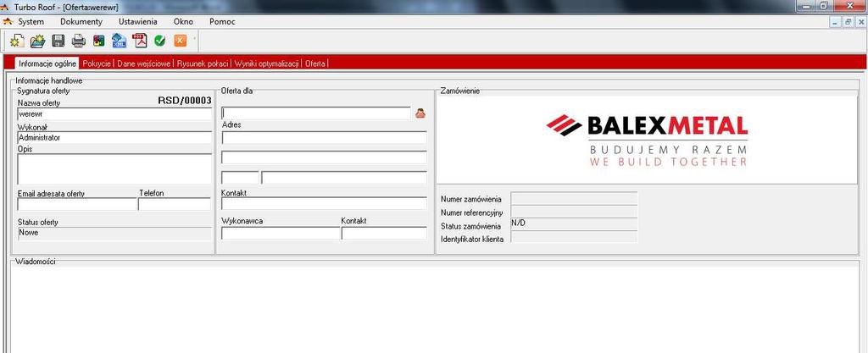Image resolution: width=868 pixels, height=353 pixels.
Task: Click the short postal code field
Action: pyautogui.click(x=240, y=178)
